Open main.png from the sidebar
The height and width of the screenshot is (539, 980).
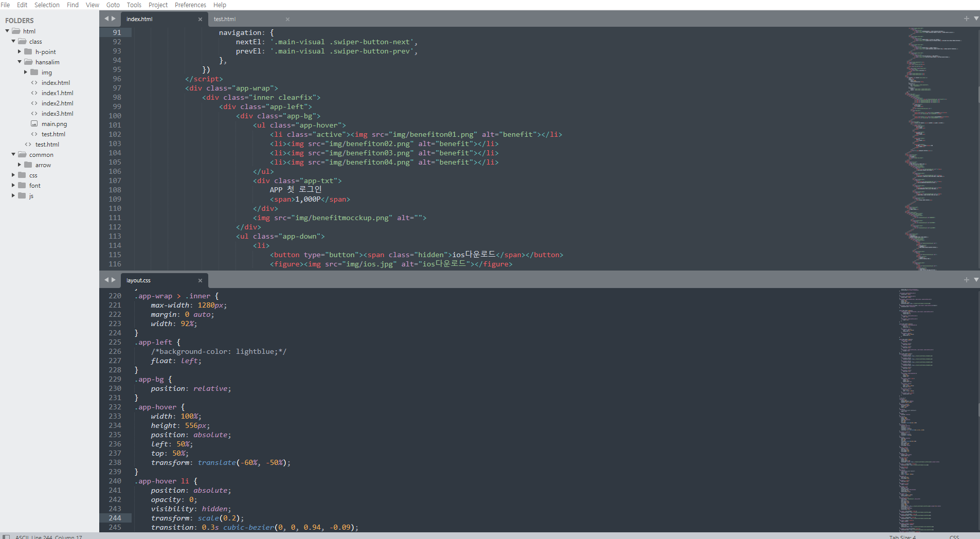[54, 123]
